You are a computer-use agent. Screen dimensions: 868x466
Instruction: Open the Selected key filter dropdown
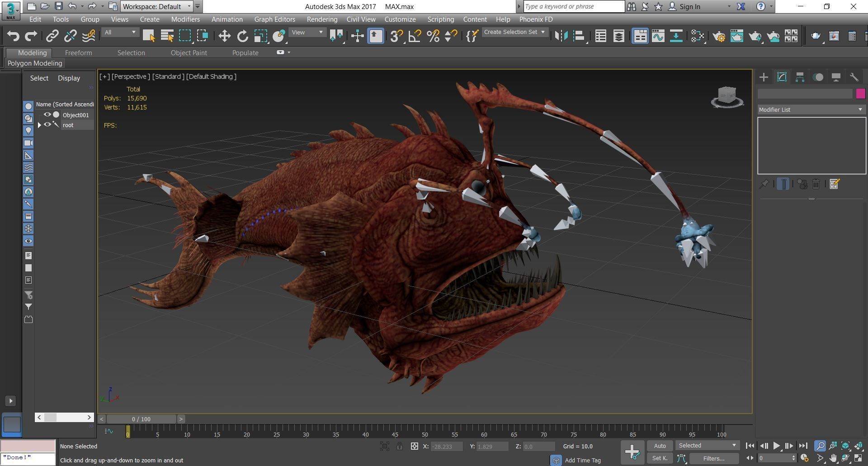point(708,446)
